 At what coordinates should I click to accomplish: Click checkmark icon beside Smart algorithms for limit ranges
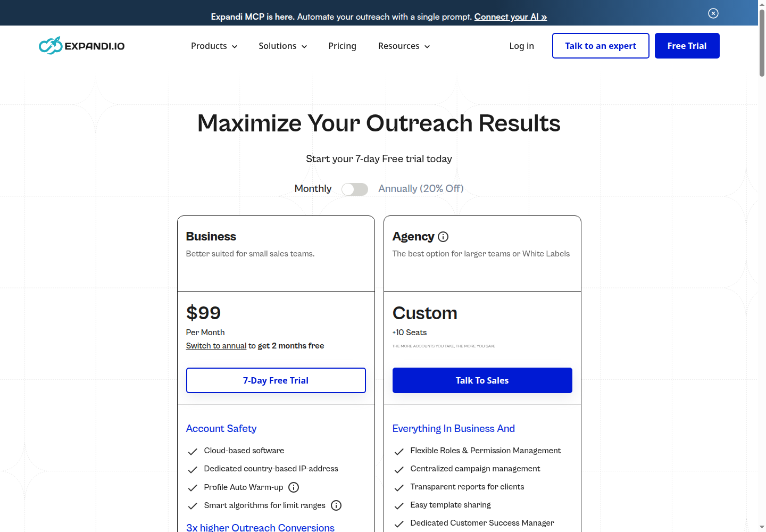[193, 506]
